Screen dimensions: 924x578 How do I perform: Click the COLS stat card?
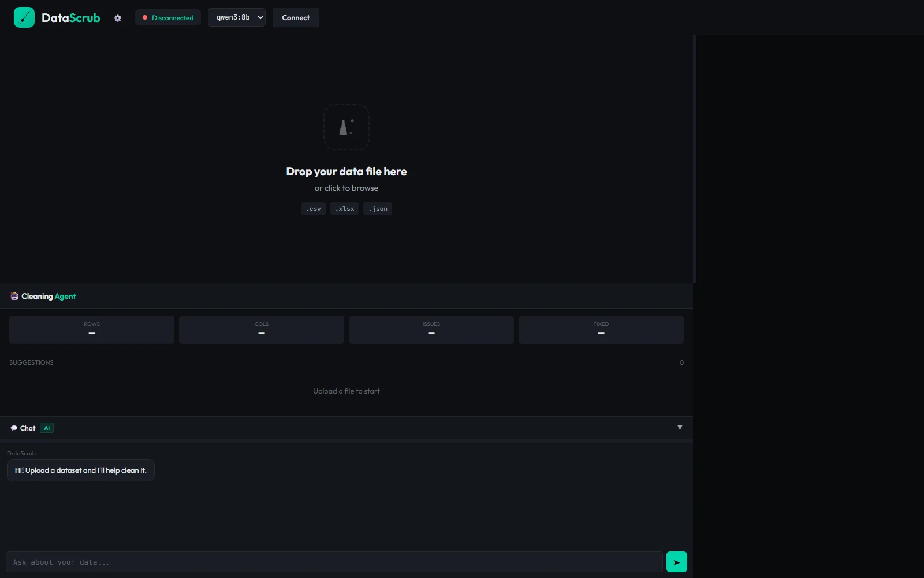(262, 329)
